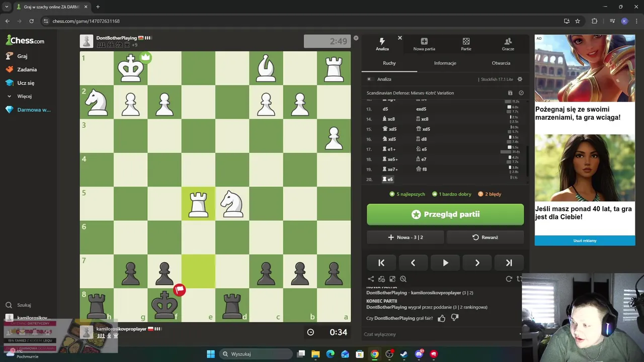This screenshot has height=362, width=644.
Task: Go back one move
Action: pyautogui.click(x=413, y=262)
